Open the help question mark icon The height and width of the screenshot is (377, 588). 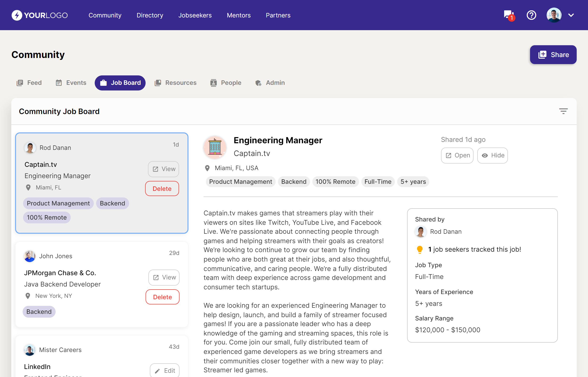pos(531,15)
